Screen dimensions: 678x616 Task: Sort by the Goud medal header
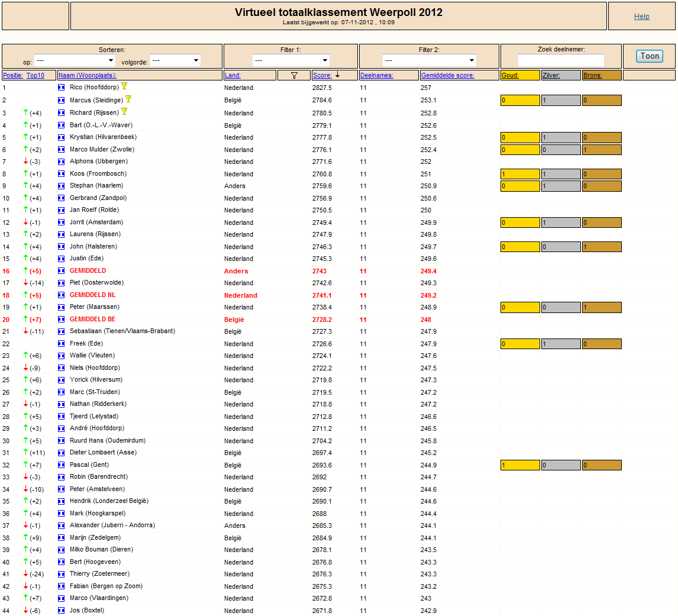(510, 75)
